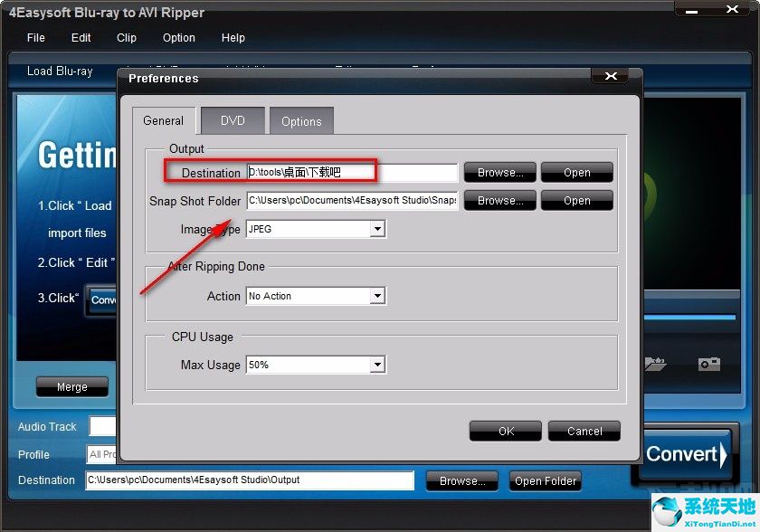Image resolution: width=760 pixels, height=532 pixels.
Task: Browse for the Output Destination folder
Action: point(500,173)
